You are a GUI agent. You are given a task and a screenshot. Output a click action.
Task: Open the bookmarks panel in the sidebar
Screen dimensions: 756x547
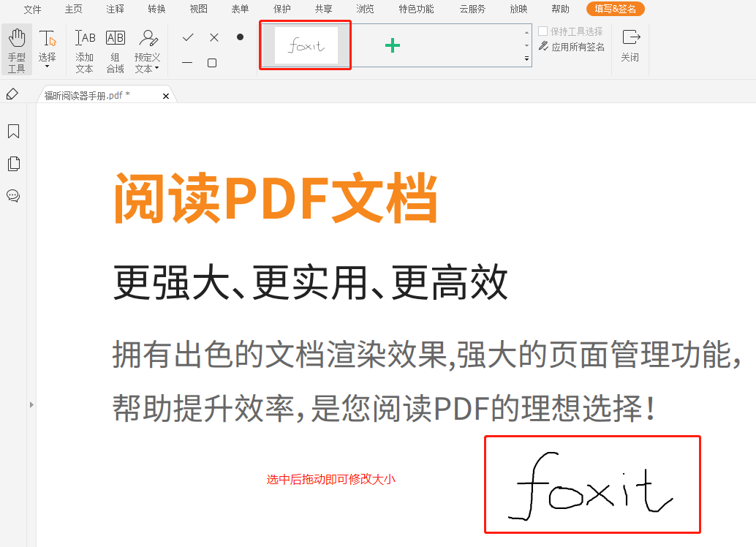pos(13,132)
